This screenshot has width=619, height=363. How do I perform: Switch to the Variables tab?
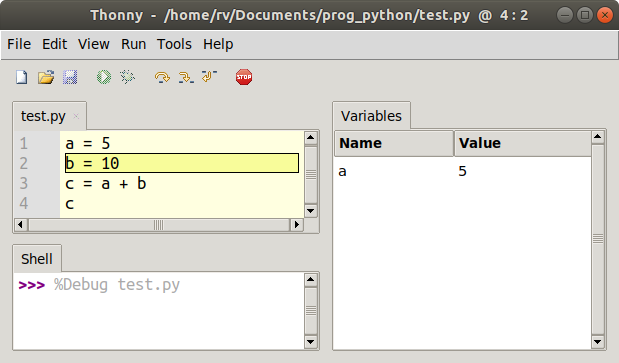[371, 116]
